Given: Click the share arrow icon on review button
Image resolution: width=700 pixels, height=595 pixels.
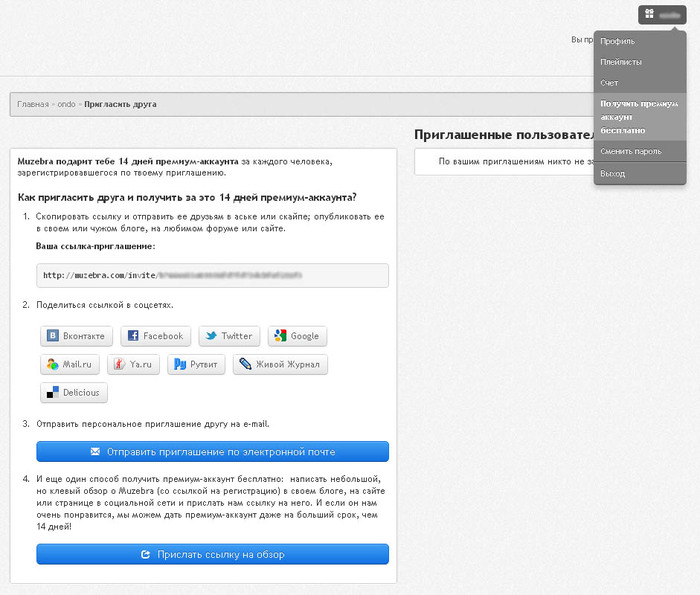Looking at the screenshot, I should click(x=146, y=554).
